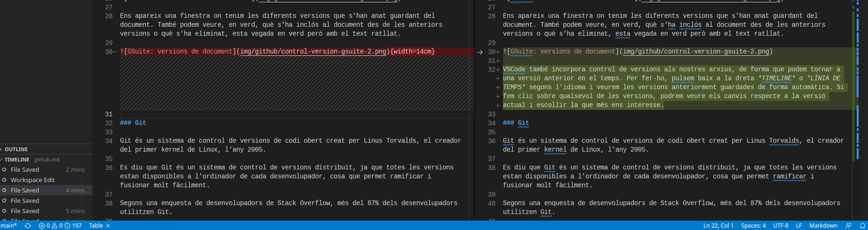Close the Table mode status item
This screenshot has height=230, width=868.
tap(108, 226)
